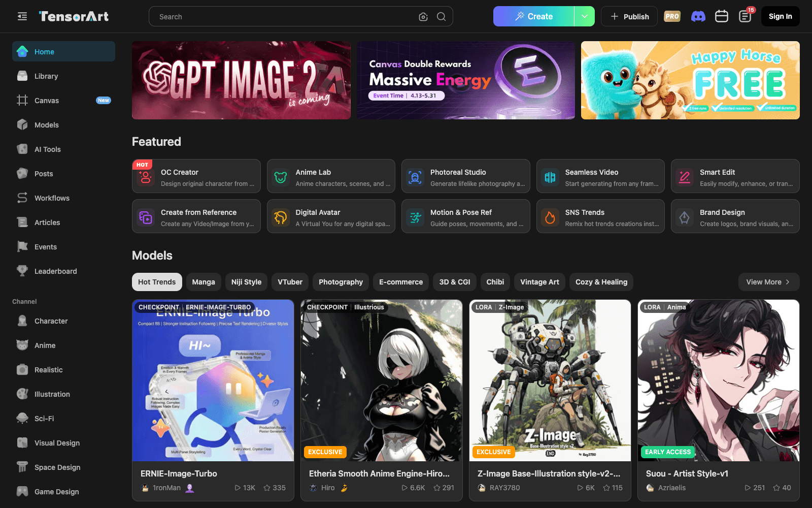This screenshot has width=812, height=508.
Task: Open the Sci-Fi channel
Action: tap(63, 419)
